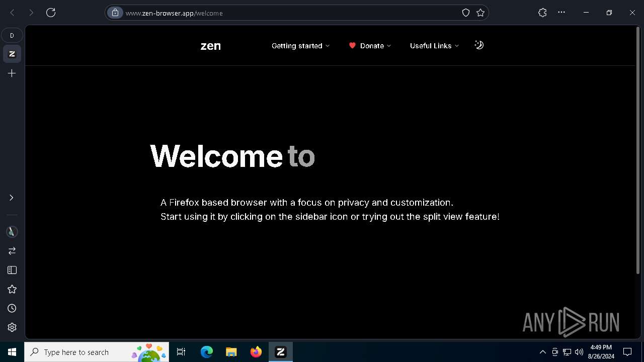644x362 pixels.
Task: Click the swap arrows sidebar icon
Action: tap(12, 250)
